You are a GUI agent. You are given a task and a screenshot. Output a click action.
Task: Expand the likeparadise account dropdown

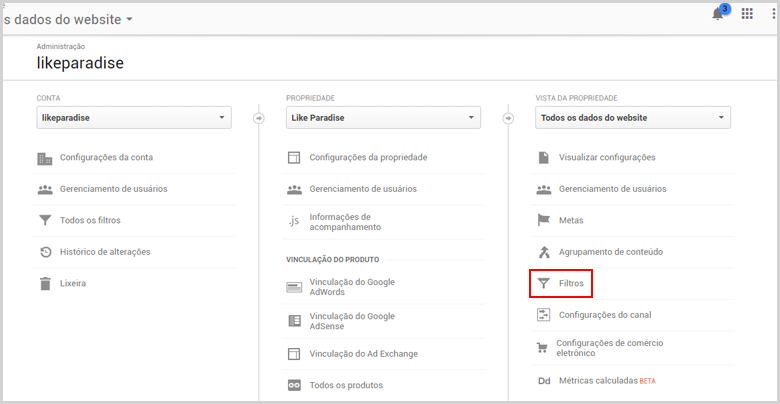[134, 118]
